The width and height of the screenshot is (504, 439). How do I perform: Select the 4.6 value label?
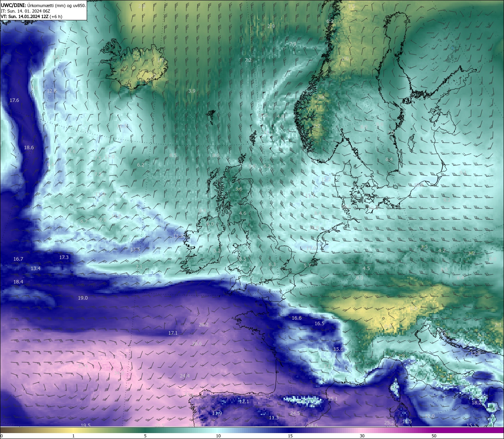(243, 213)
